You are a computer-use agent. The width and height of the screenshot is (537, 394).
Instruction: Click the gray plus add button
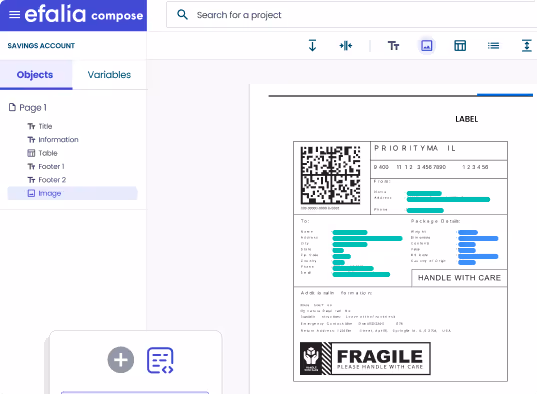coord(121,360)
